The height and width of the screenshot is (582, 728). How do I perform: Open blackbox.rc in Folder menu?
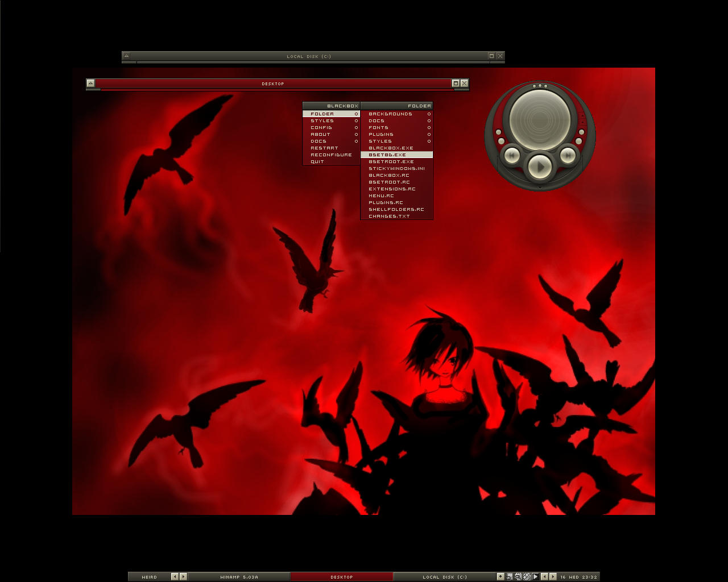[396, 175]
